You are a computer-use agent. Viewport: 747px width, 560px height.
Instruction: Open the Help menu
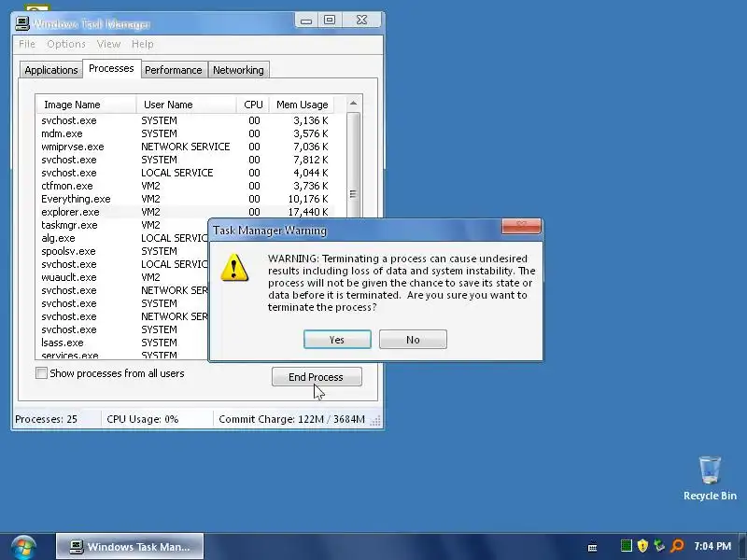pos(143,44)
